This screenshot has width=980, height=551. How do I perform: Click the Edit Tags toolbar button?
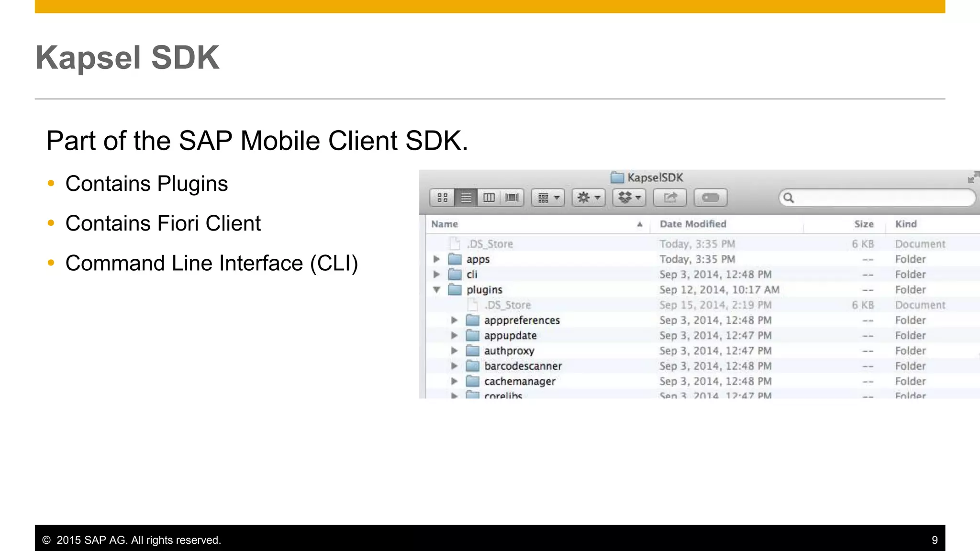coord(711,198)
